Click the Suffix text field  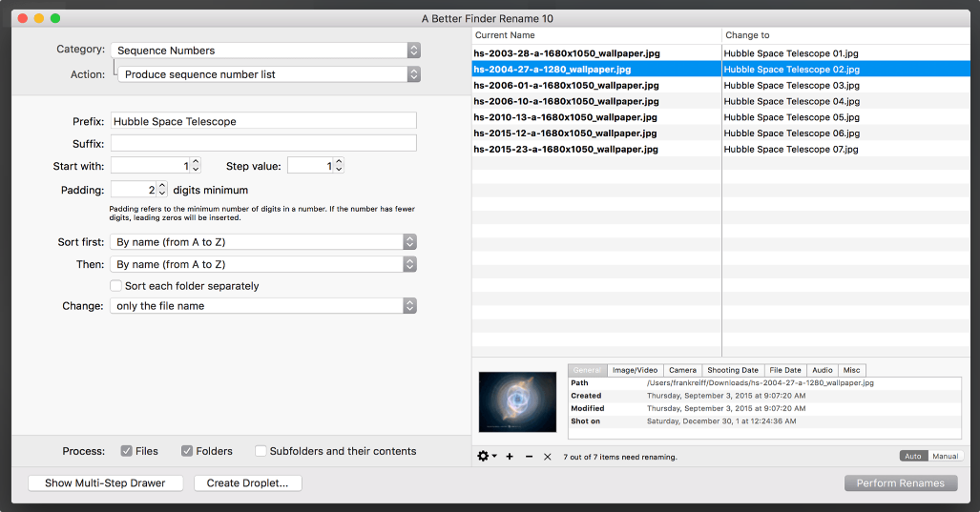tap(263, 143)
